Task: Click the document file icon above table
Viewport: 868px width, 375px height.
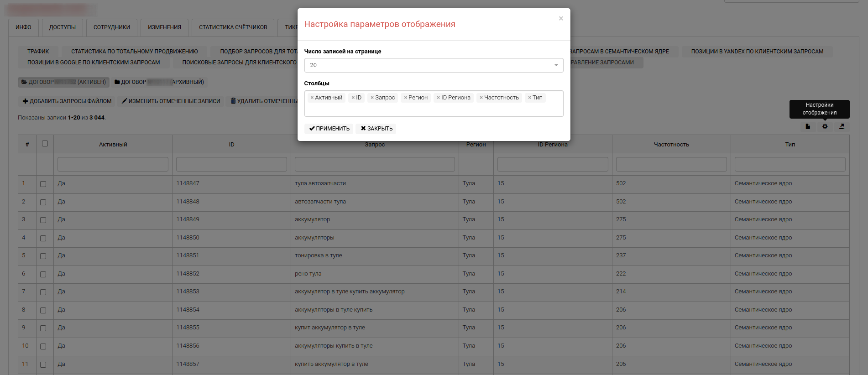Action: [x=808, y=127]
